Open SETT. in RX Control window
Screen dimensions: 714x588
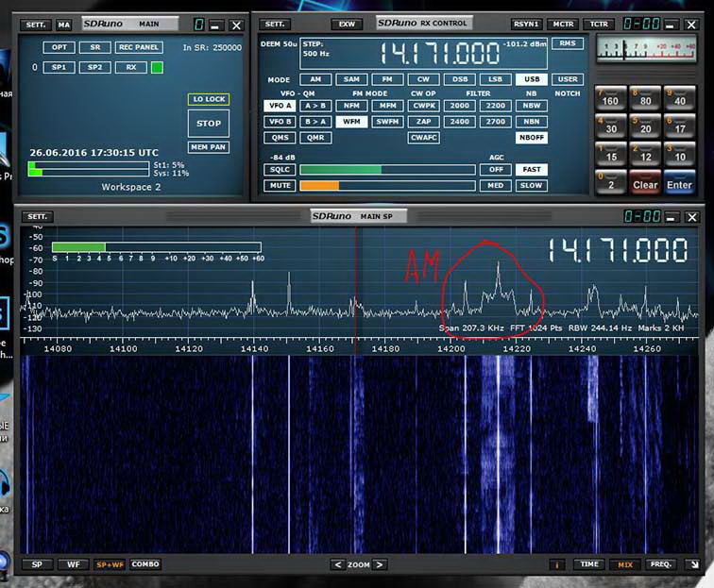point(275,25)
